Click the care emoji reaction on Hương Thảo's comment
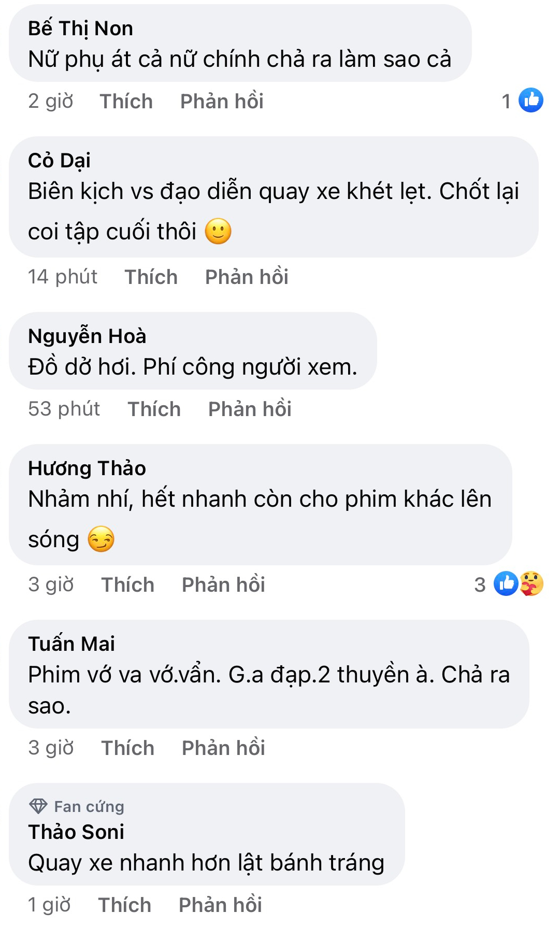This screenshot has height=927, width=560. [x=532, y=583]
